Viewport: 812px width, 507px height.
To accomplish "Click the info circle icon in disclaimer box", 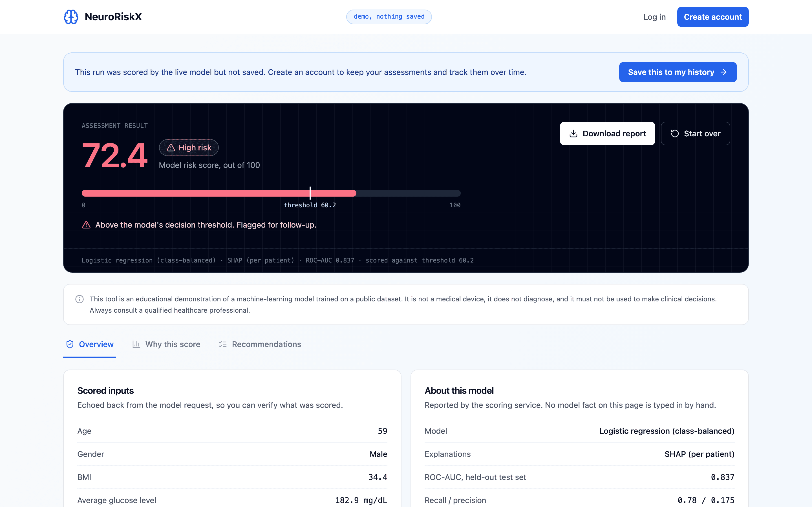I will [80, 299].
